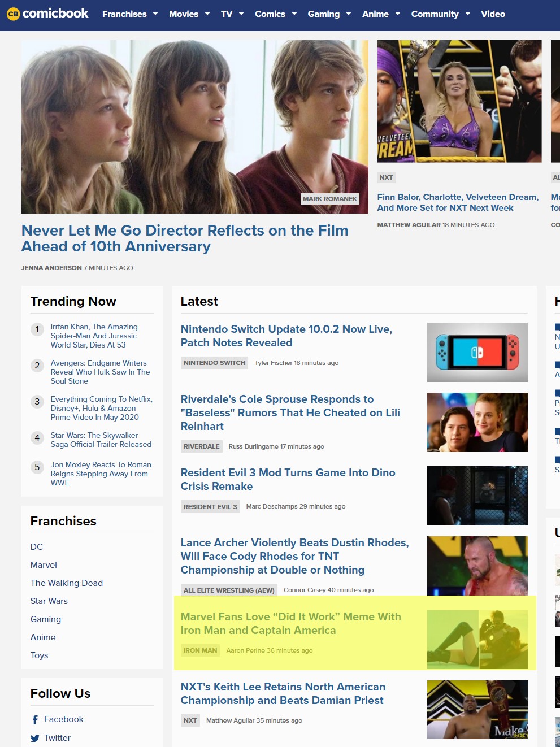The height and width of the screenshot is (747, 560).
Task: Open the Gaming nav menu
Action: [x=324, y=14]
